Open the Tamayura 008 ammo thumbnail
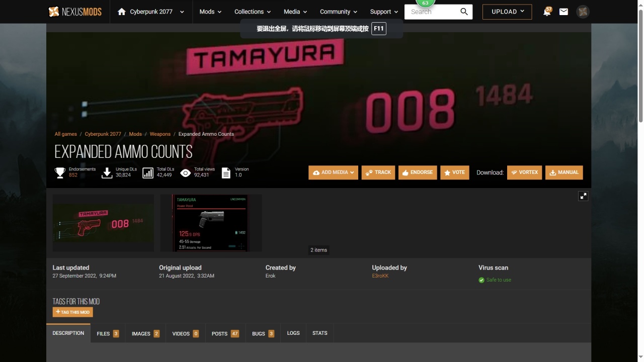 (103, 223)
